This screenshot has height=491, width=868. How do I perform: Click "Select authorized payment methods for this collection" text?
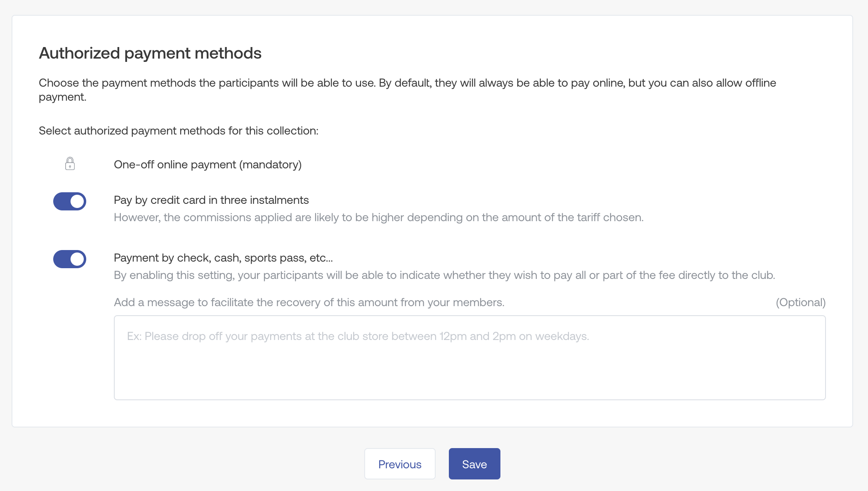pyautogui.click(x=179, y=131)
